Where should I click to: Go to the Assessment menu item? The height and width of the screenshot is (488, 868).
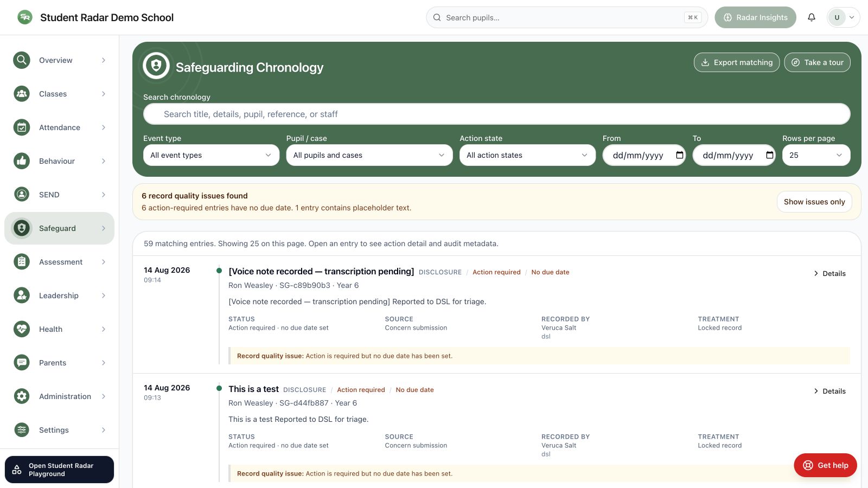tap(60, 262)
